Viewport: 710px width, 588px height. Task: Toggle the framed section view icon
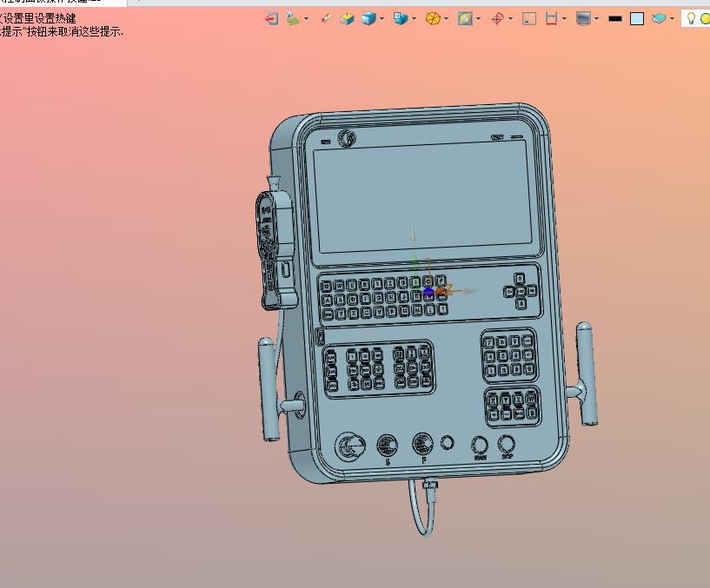(x=465, y=18)
